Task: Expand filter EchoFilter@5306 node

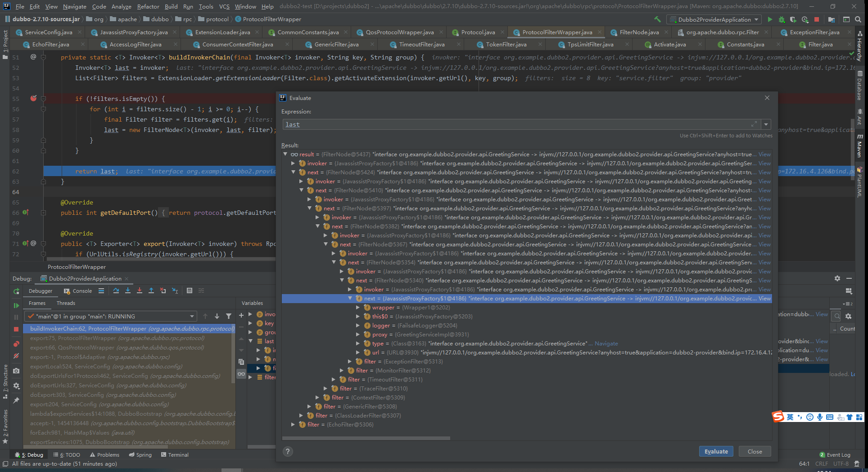Action: pos(294,424)
